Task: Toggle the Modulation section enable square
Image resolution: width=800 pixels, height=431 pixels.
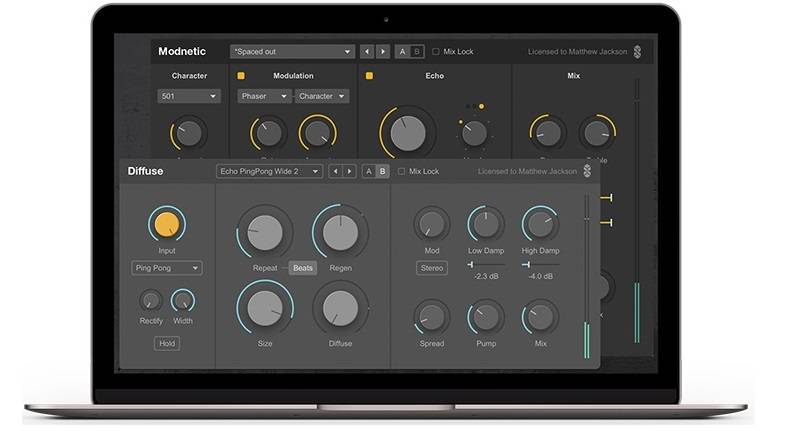Action: tap(241, 76)
